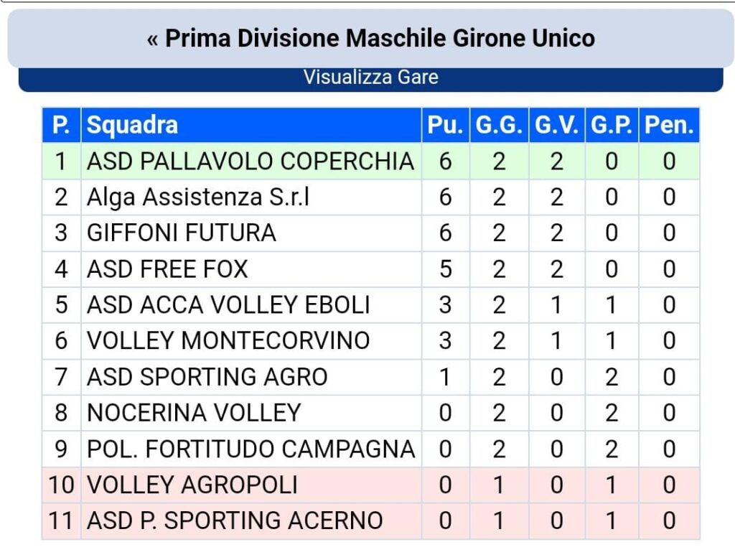Click the Pen. column header

coord(669,126)
